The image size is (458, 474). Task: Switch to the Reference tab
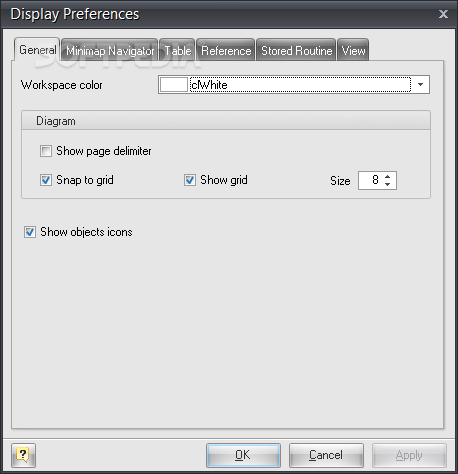pyautogui.click(x=226, y=51)
